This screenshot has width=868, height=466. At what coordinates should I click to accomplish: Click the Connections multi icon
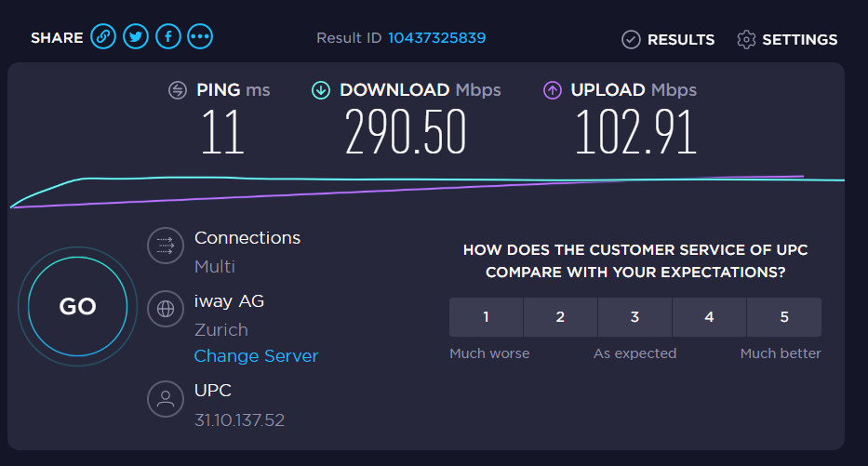[166, 246]
